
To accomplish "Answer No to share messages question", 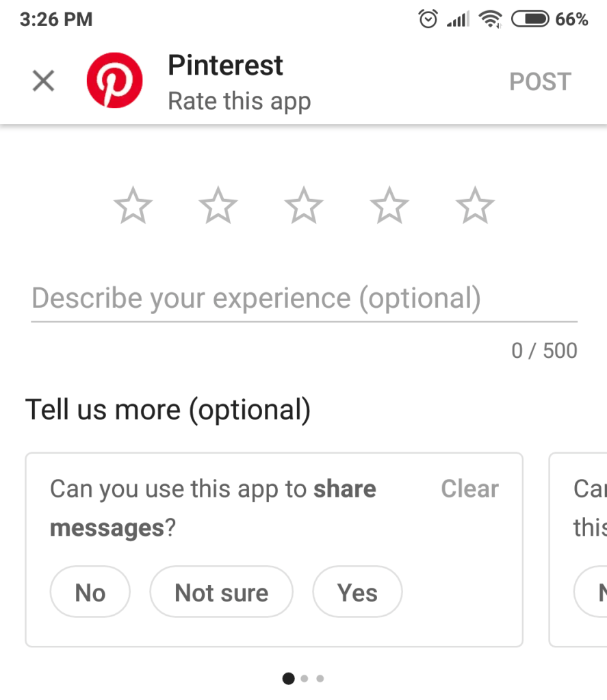I will pyautogui.click(x=90, y=593).
